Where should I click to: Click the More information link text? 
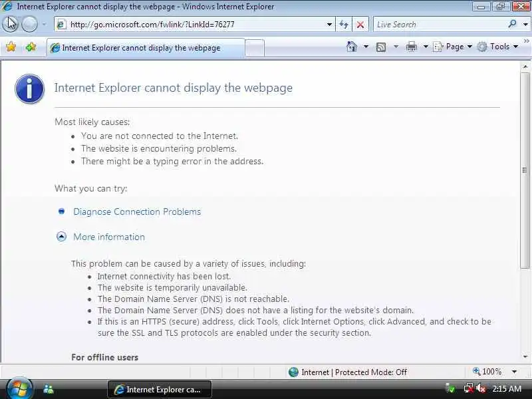(x=109, y=237)
